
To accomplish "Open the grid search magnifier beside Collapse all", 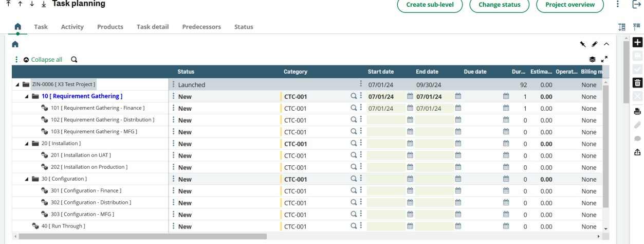I will coord(74,60).
